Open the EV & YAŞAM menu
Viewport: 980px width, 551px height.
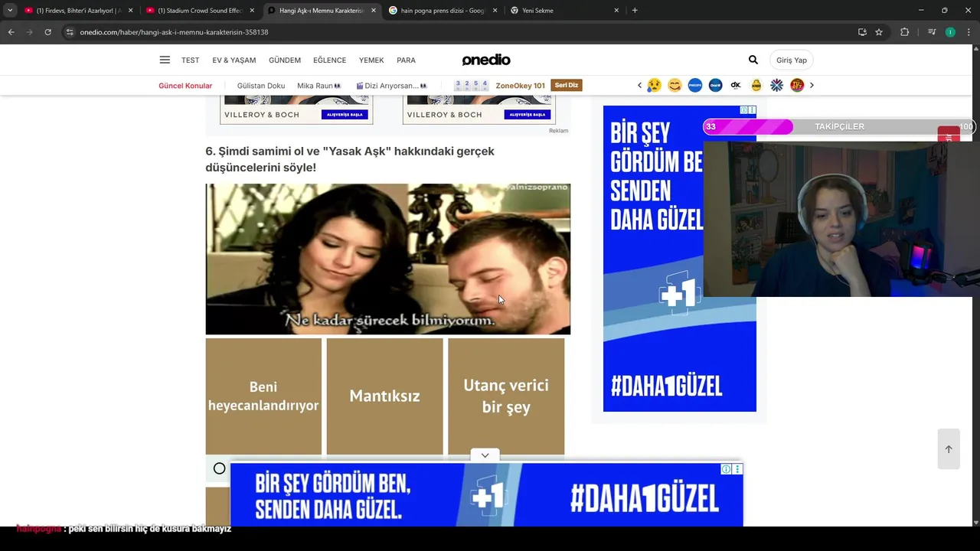[234, 60]
